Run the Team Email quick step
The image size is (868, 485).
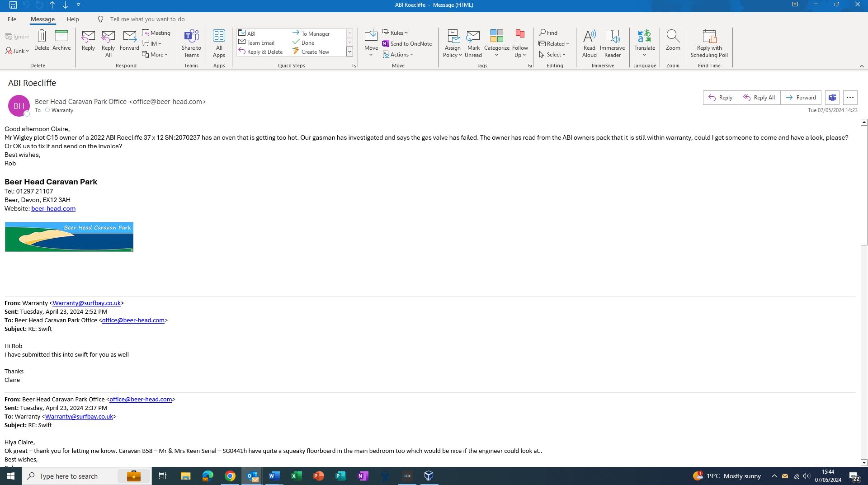click(x=256, y=43)
